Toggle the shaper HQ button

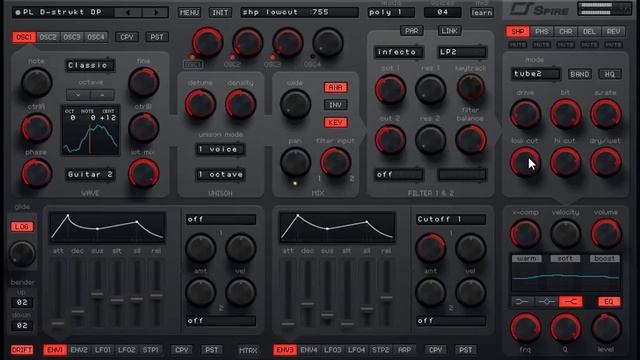pyautogui.click(x=610, y=74)
